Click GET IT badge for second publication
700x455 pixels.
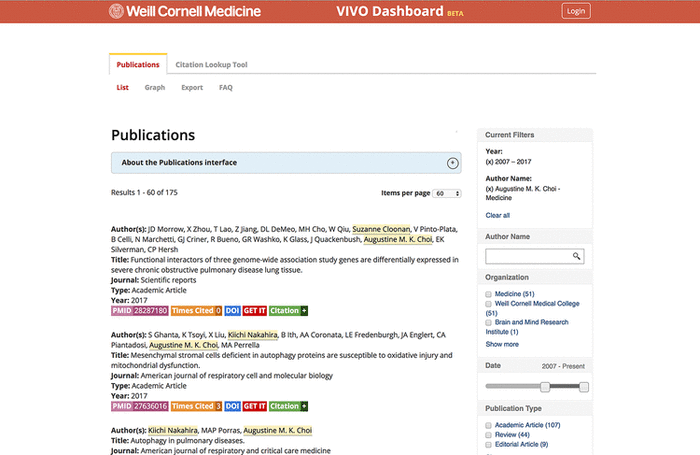[x=255, y=407]
